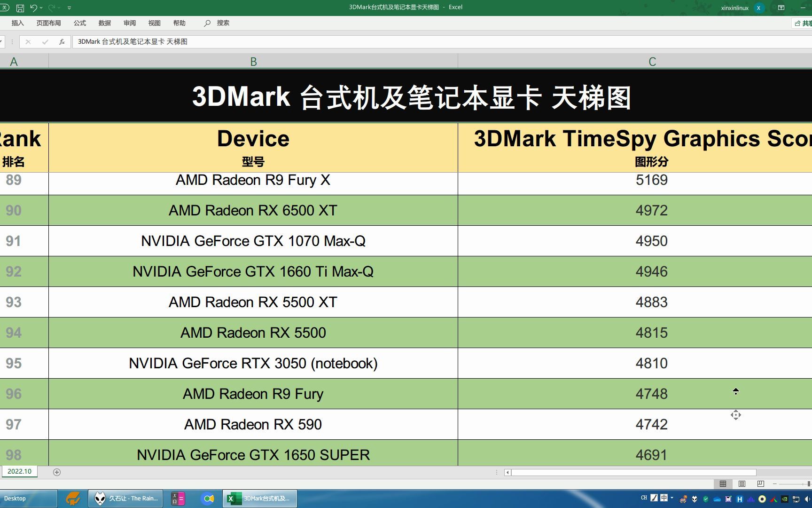Select cell NVIDIA GeForce GTX 1070 Max-Q
Image resolution: width=812 pixels, height=508 pixels.
[253, 241]
